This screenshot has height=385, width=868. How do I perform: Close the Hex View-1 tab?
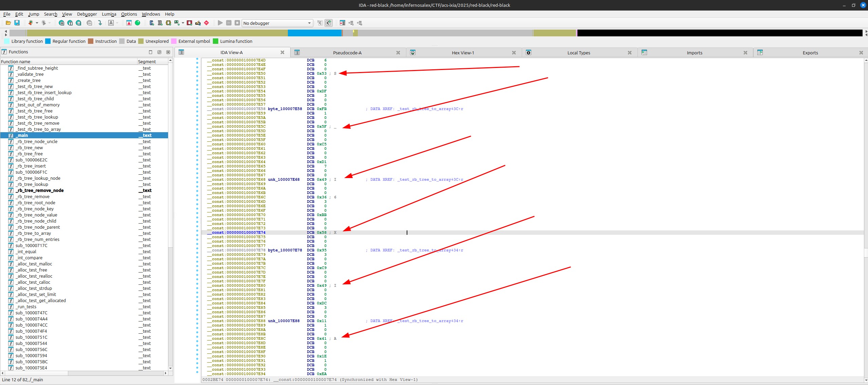pyautogui.click(x=514, y=53)
